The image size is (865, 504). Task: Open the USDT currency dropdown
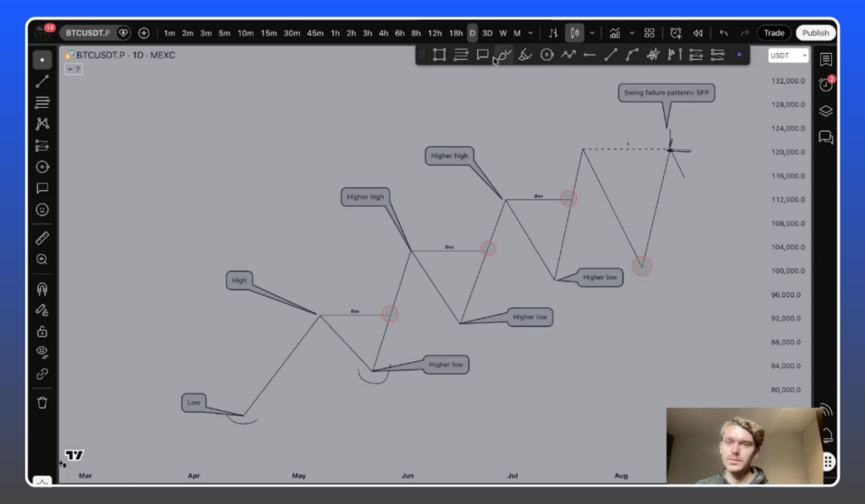(788, 56)
